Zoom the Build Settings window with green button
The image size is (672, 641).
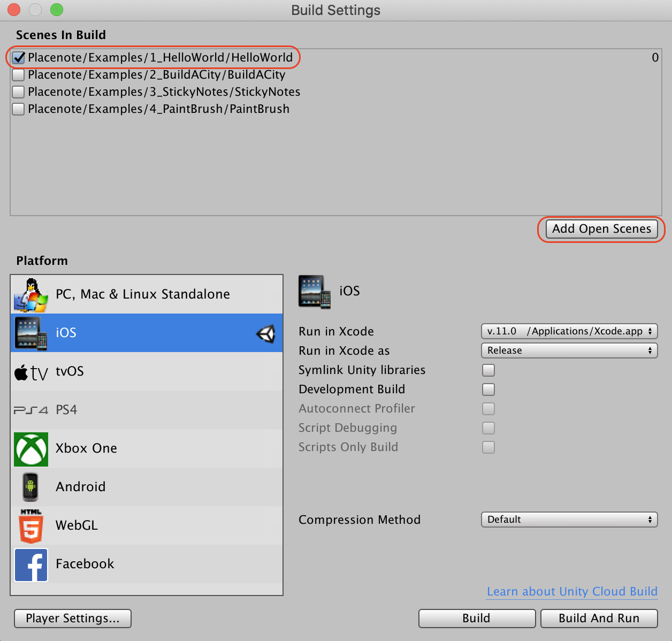[x=57, y=10]
